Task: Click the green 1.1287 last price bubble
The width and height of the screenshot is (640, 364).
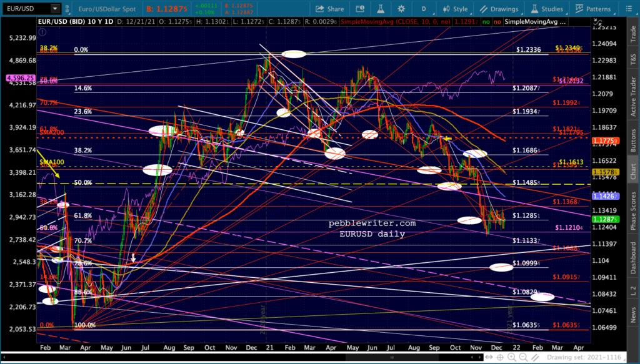Action: [x=606, y=219]
